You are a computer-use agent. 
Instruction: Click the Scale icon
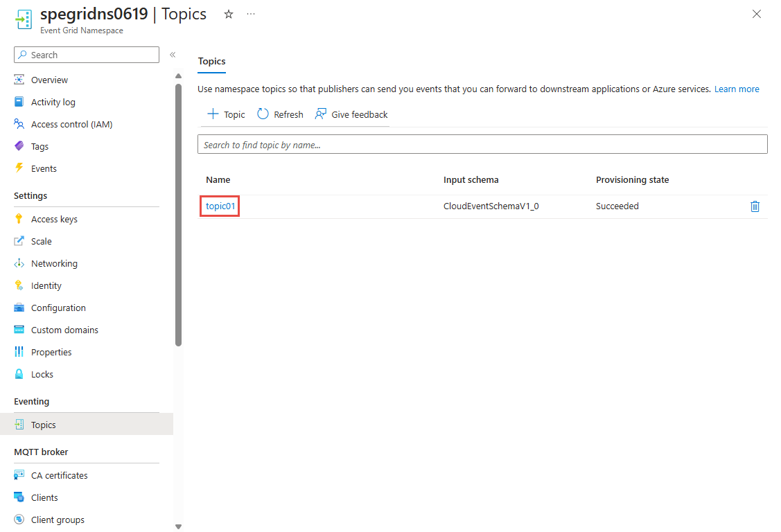coord(19,241)
